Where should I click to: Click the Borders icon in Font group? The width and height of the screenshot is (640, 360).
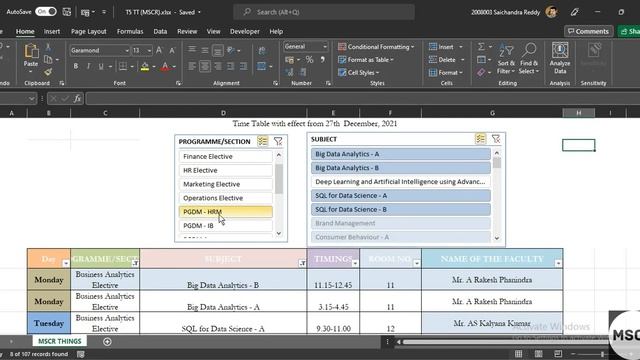click(x=122, y=66)
